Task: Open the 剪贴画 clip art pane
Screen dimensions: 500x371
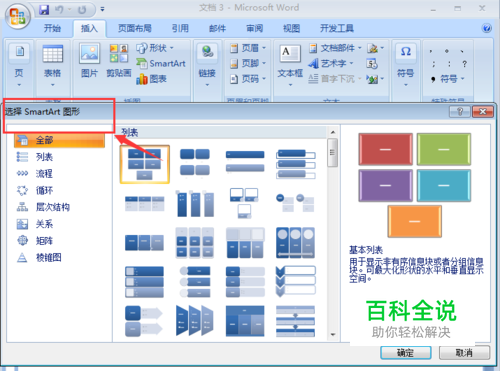Action: click(x=119, y=61)
